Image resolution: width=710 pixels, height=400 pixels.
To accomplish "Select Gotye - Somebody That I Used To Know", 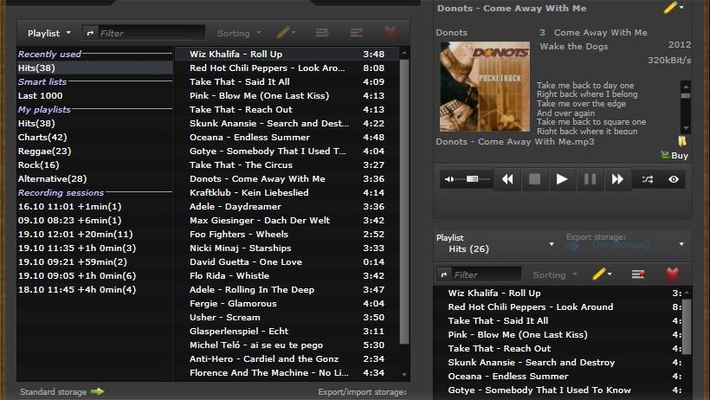I will point(558,390).
